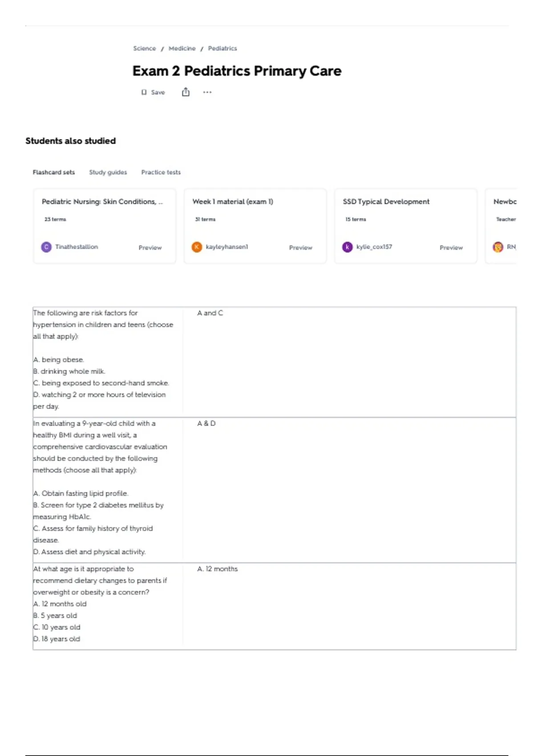Switch to the Study guides tab
This screenshot has height=756, width=534.
(108, 172)
